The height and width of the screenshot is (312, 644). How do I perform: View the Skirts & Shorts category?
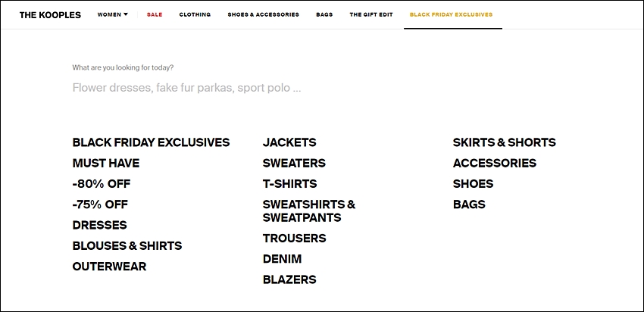point(505,142)
